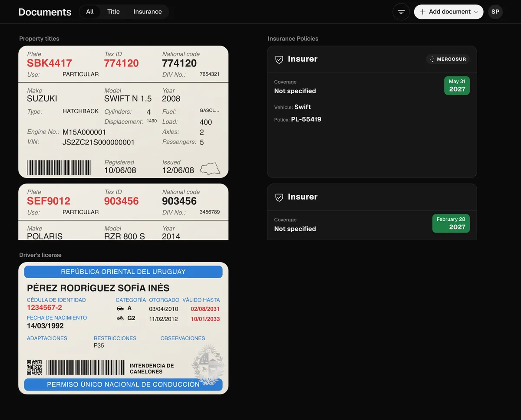The height and width of the screenshot is (420, 521).
Task: Click the VIN JS2ZC21S000000001
Action: tap(99, 142)
